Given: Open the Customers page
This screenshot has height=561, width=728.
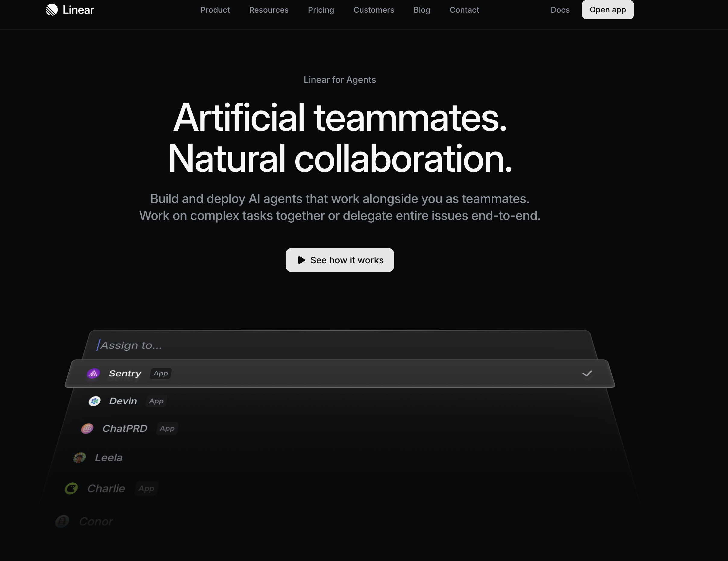Looking at the screenshot, I should tap(374, 10).
